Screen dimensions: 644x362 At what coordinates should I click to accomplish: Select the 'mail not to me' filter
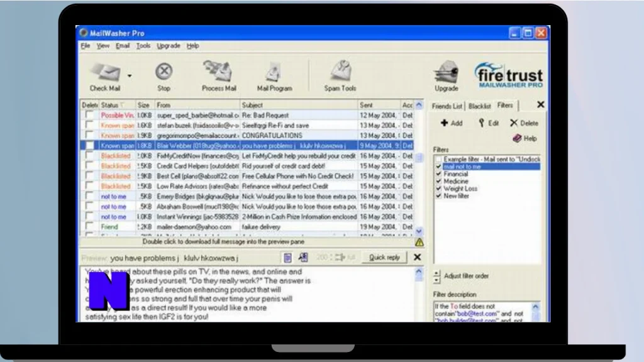(x=491, y=167)
